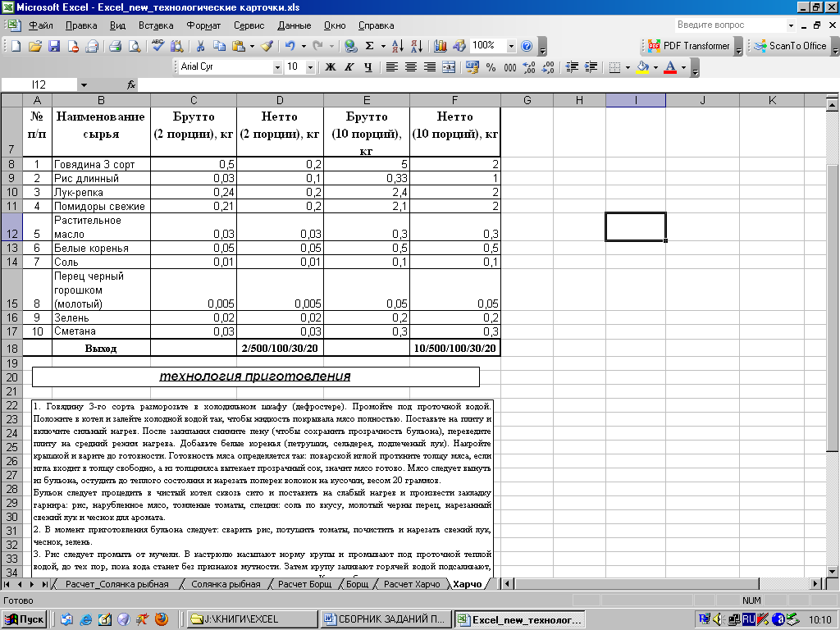Viewport: 840px width, 630px height.
Task: Switch to СБОРНИК ЗАДАНИЙ taskbar window
Action: tap(386, 619)
